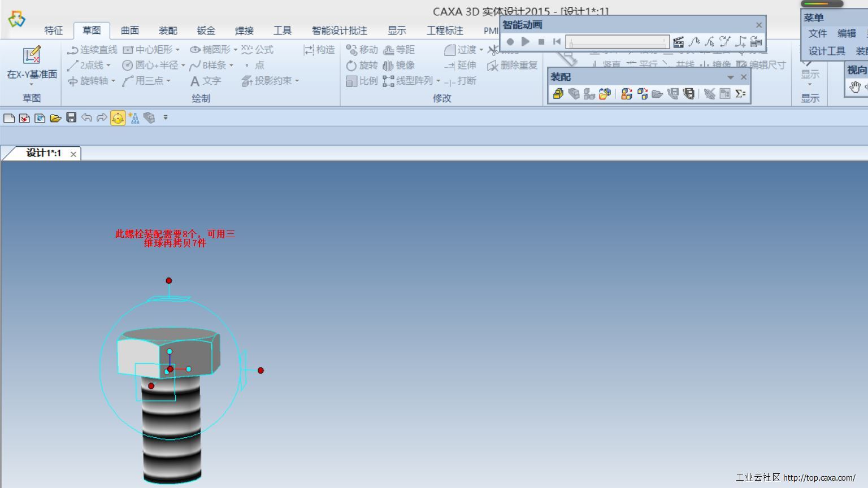Expand the 圆心+半径 dropdown arrow
Screen dimensions: 868x488
[x=183, y=66]
